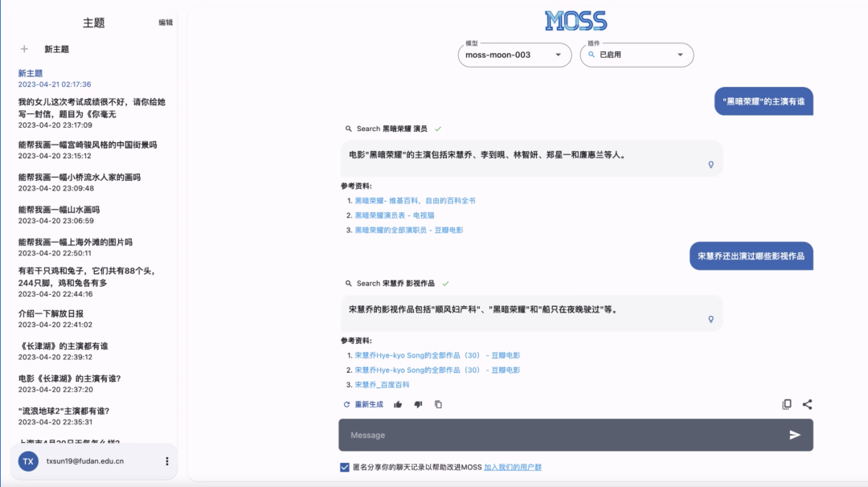This screenshot has height=487, width=868.
Task: Click user message "黑暗荣耀"的主演有谁
Action: click(x=764, y=101)
